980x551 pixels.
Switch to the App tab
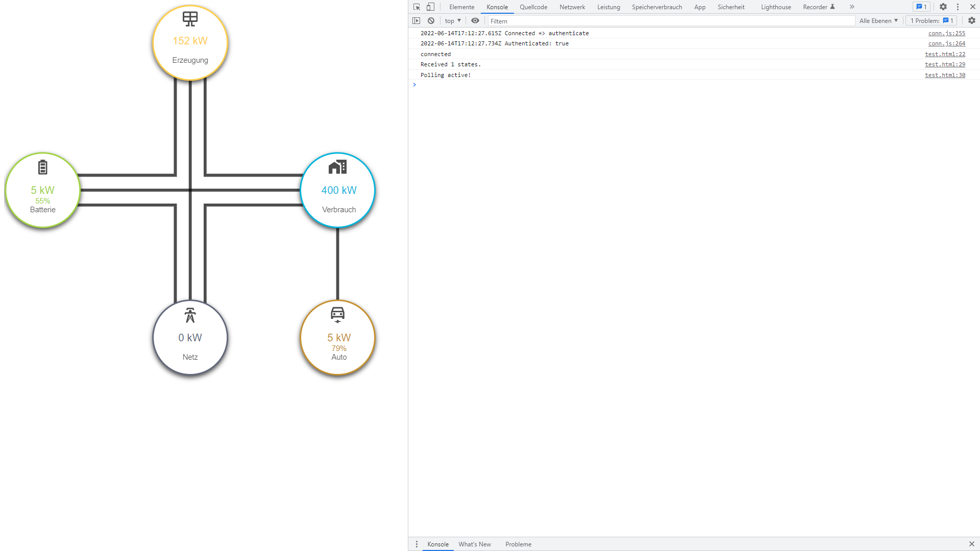(700, 7)
